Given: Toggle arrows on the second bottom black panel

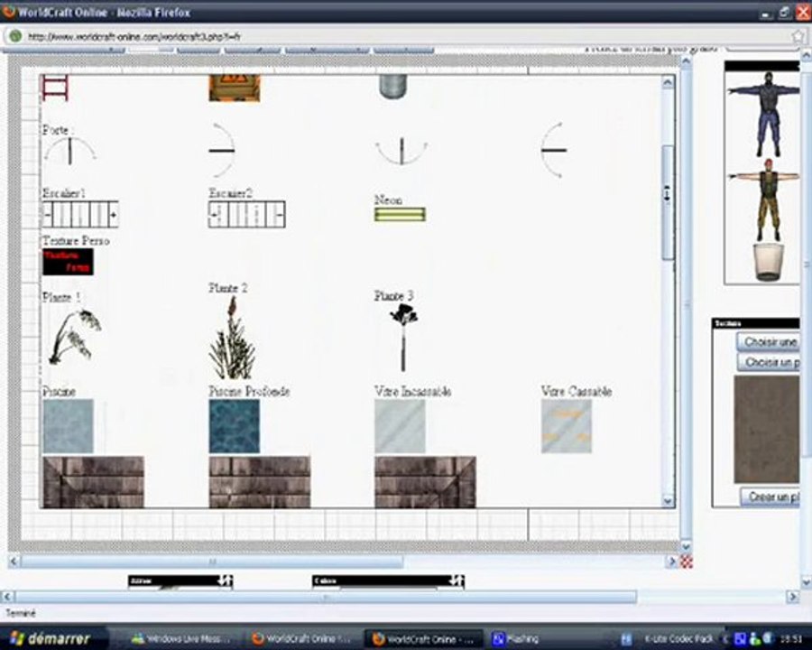Looking at the screenshot, I should [x=456, y=580].
